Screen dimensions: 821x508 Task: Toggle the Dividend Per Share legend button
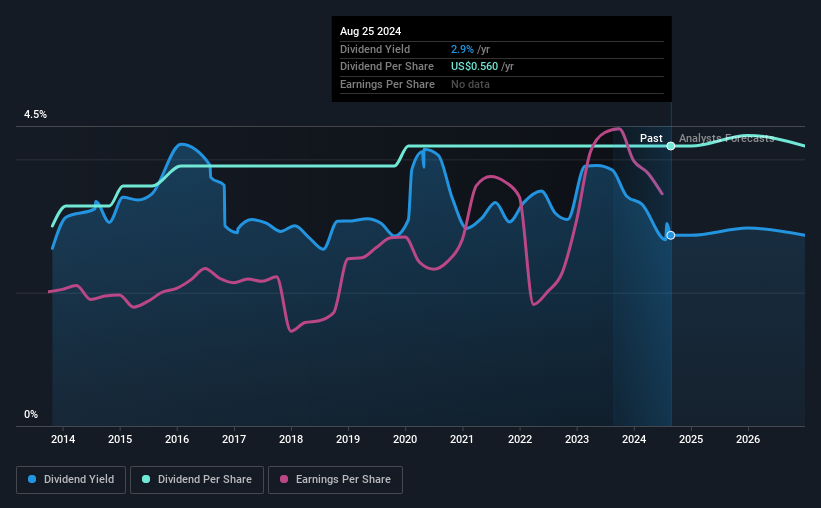[x=197, y=480]
